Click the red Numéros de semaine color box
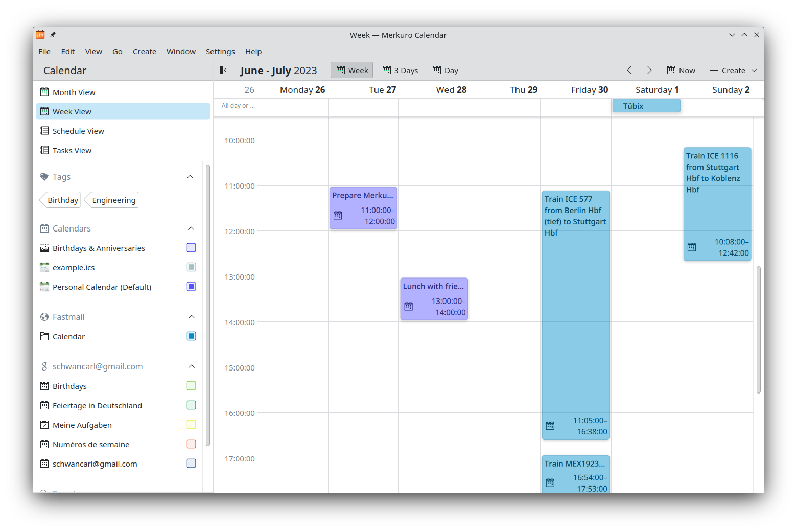The width and height of the screenshot is (797, 532). [191, 444]
